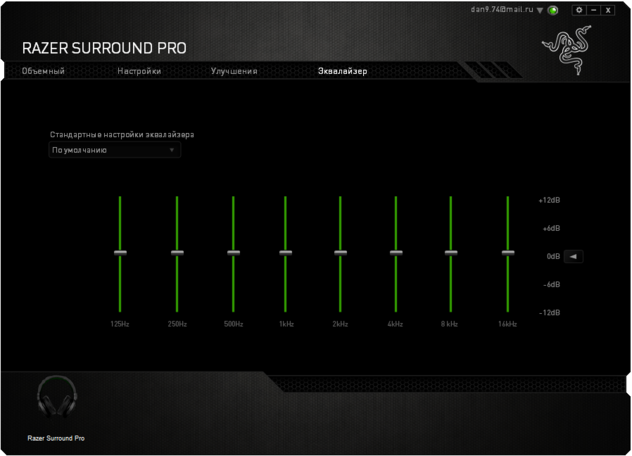
Task: Click the preset dropdown arrow
Action: (172, 150)
